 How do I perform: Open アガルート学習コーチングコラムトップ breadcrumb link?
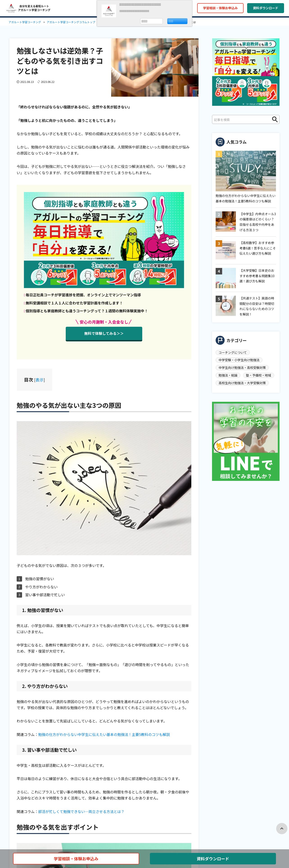71,22
